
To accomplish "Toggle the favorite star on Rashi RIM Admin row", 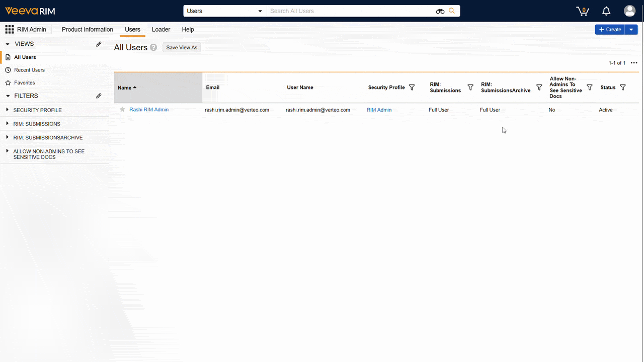I will (x=122, y=110).
